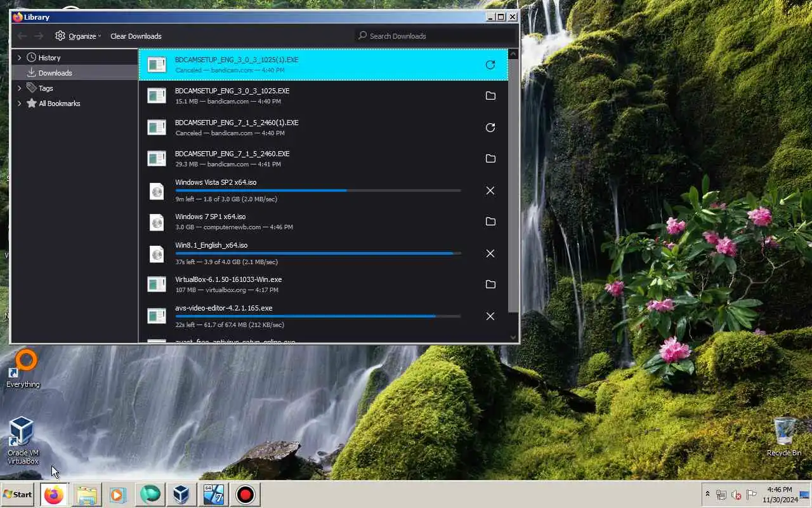The height and width of the screenshot is (508, 812).
Task: Open Everything desktop shortcut
Action: [23, 369]
